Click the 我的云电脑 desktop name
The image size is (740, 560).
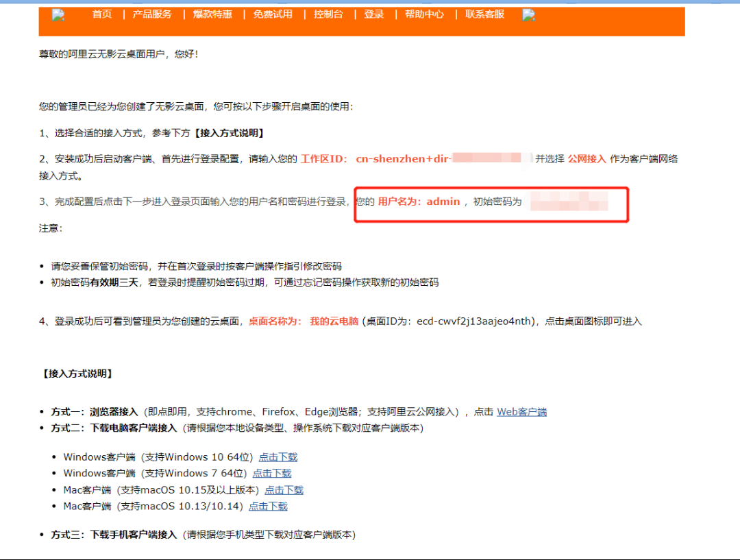click(x=334, y=321)
